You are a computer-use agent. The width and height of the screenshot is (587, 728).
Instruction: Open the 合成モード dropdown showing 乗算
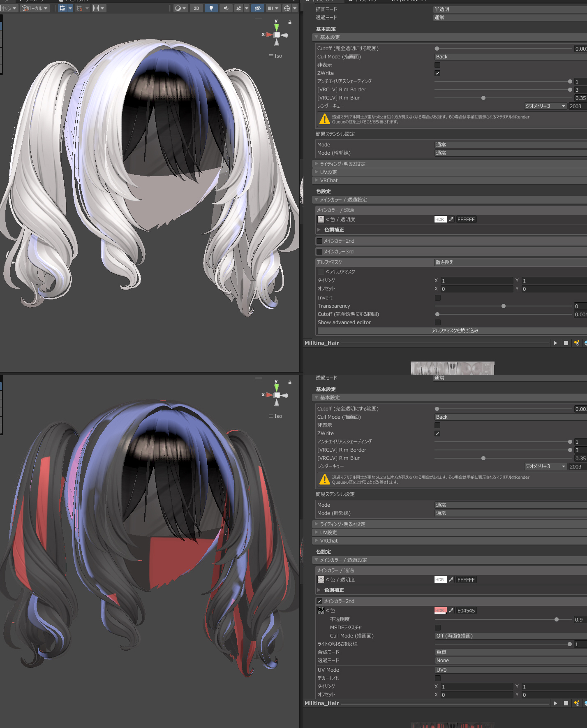pyautogui.click(x=510, y=652)
